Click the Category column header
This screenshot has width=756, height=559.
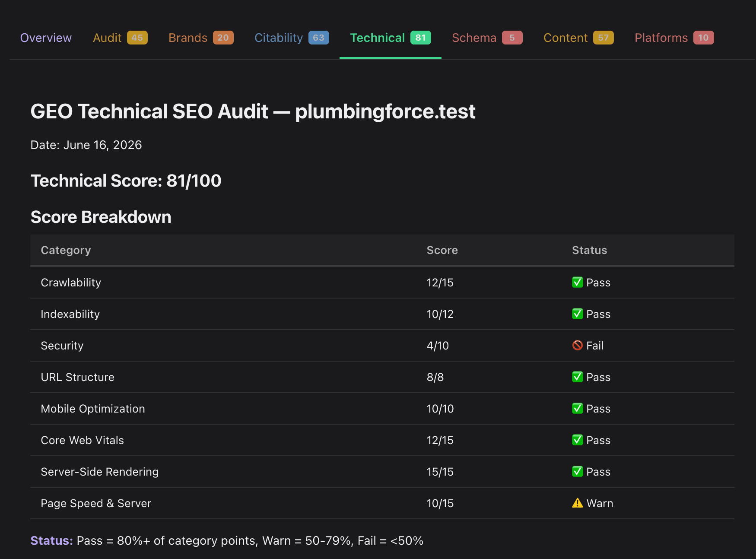pos(66,250)
